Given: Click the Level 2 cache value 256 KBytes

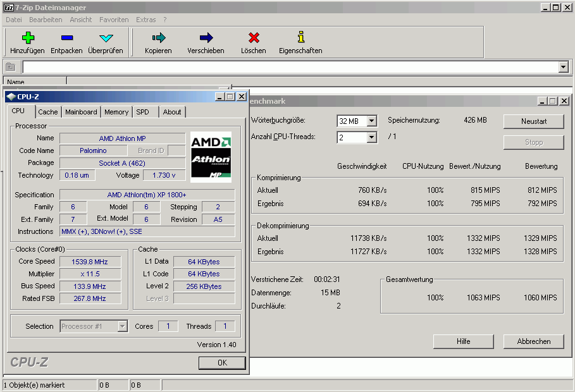Looking at the screenshot, I should (x=204, y=286).
